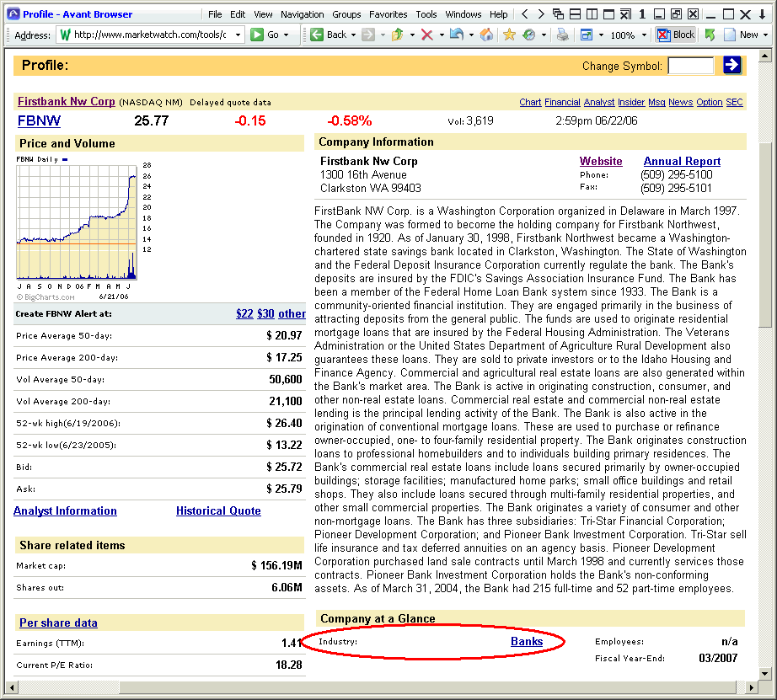Click the tile-windows-vertically icon near menu bar
The width and height of the screenshot is (777, 700).
coord(593,13)
